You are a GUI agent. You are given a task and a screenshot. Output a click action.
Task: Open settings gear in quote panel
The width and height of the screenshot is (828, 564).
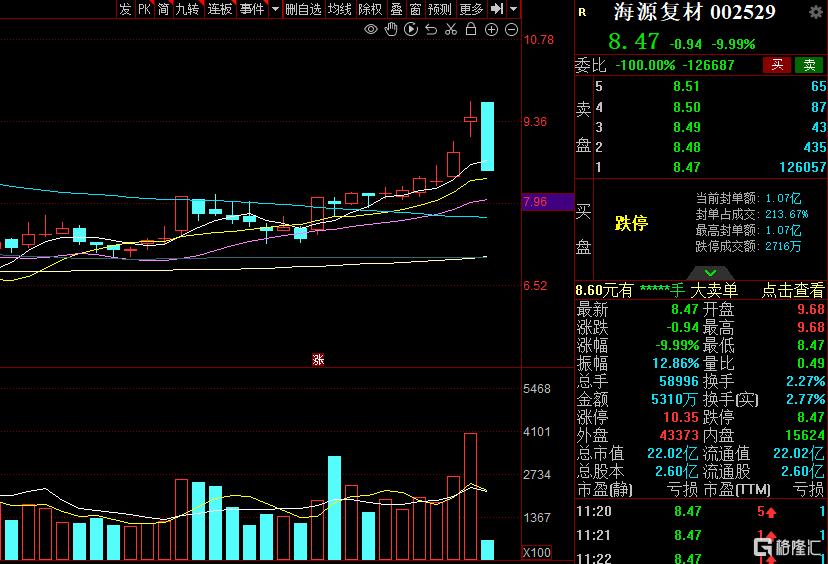click(x=816, y=13)
